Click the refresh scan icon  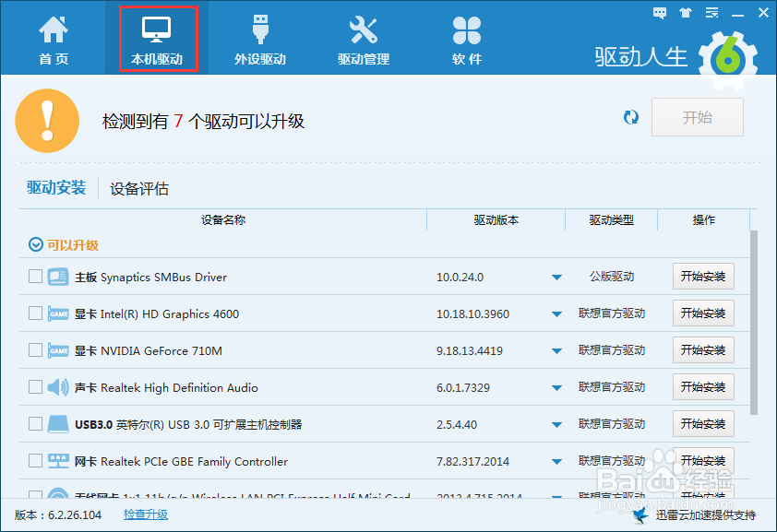[x=630, y=117]
